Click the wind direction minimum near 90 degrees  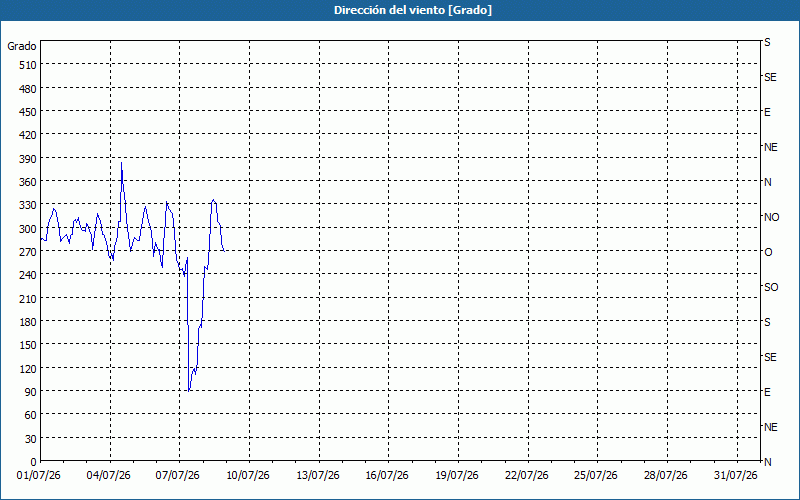tap(189, 391)
